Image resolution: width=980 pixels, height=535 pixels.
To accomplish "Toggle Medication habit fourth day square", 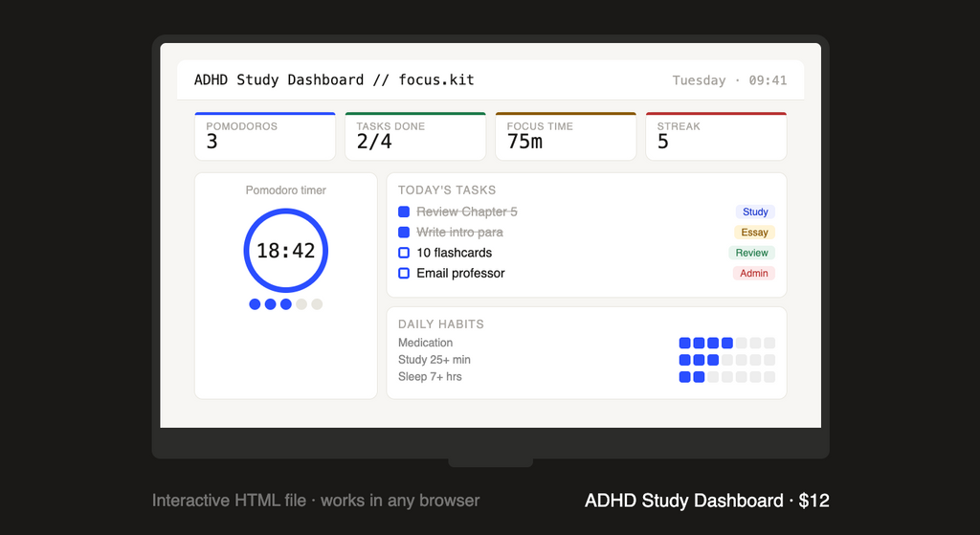I will click(x=727, y=344).
